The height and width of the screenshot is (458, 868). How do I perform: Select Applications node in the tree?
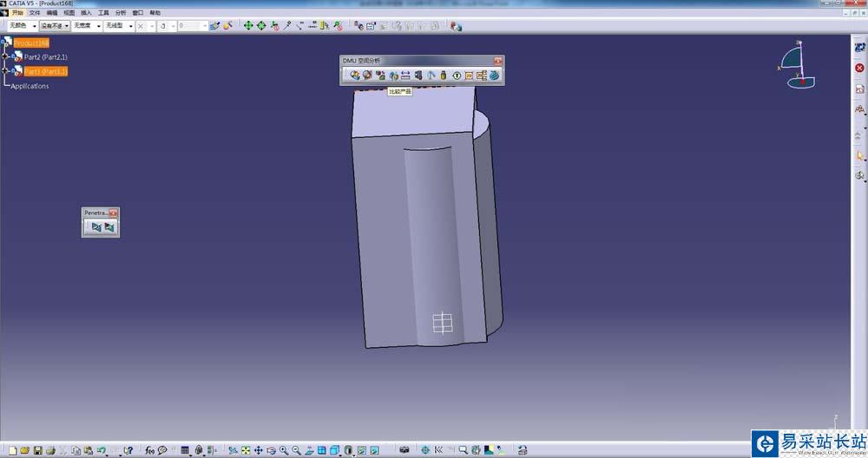(30, 86)
